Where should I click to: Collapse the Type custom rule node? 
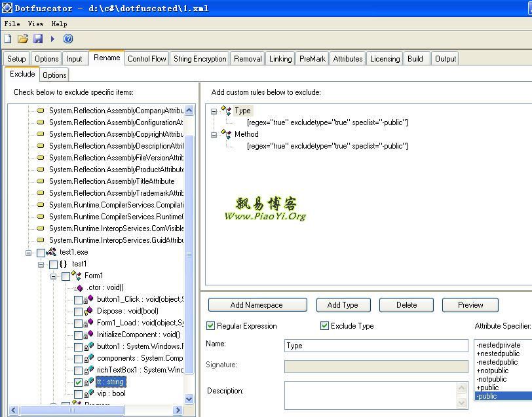(214, 111)
